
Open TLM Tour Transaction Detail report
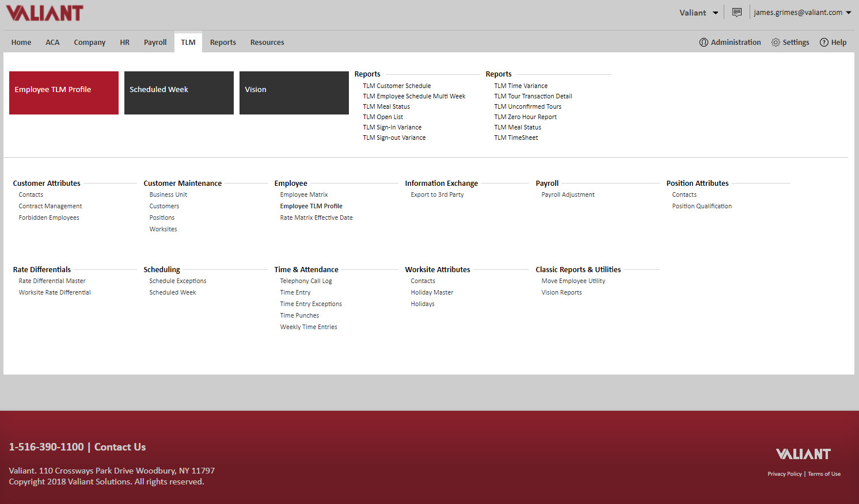533,96
